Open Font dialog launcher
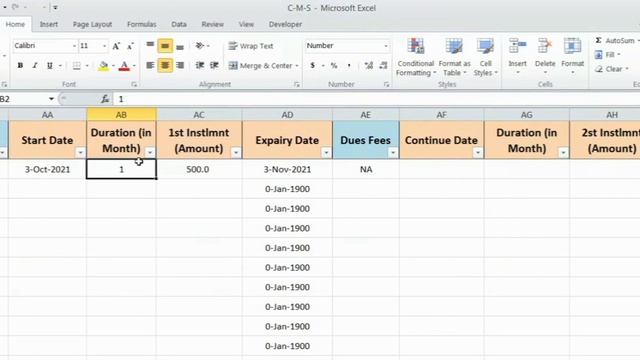The image size is (640, 360). click(x=134, y=84)
